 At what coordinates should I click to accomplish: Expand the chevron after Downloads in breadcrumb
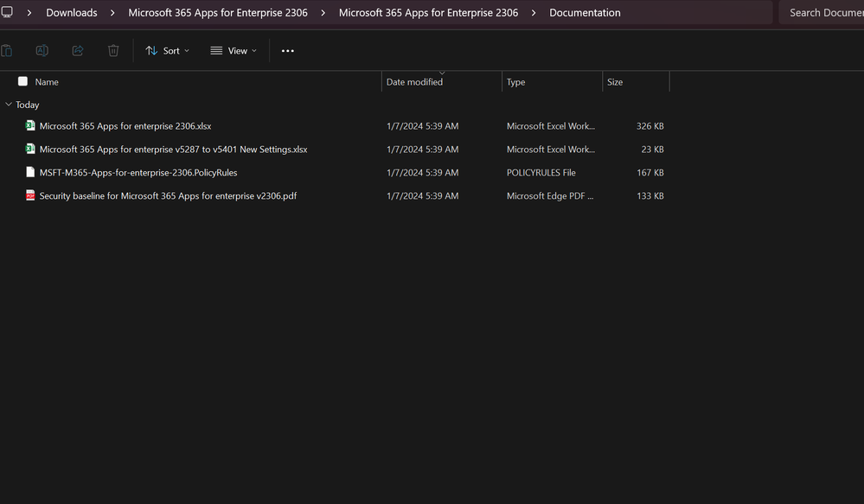point(112,13)
